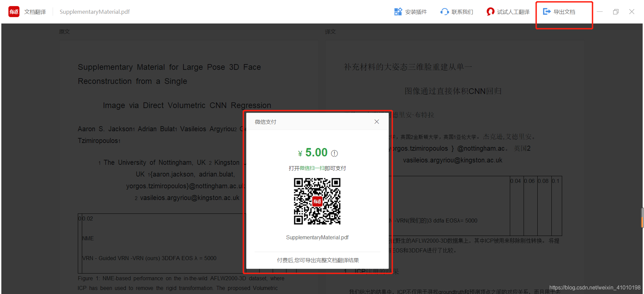Viewport: 644px width, 294px height.
Task: Click the vertical scrollbar thumb at right edge
Action: click(642, 218)
